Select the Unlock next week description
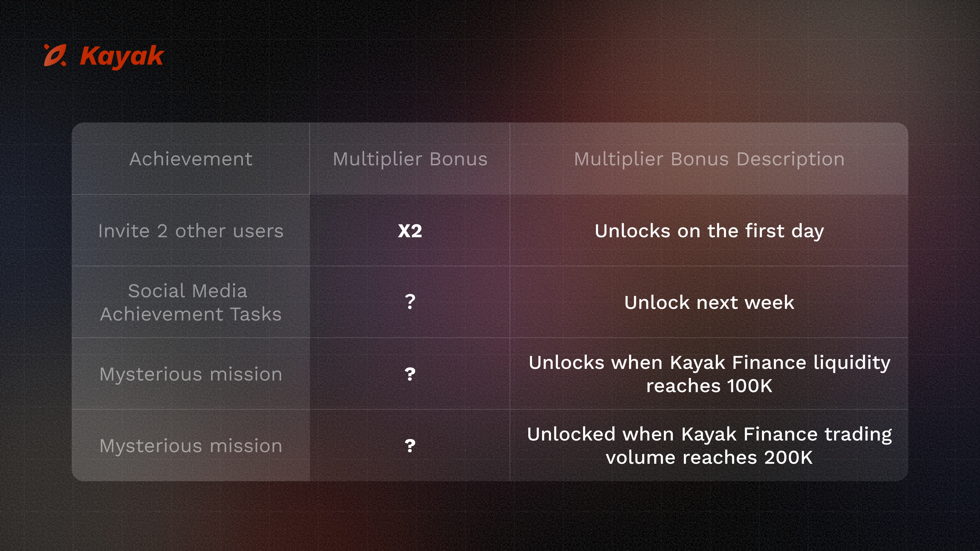 [x=709, y=303]
